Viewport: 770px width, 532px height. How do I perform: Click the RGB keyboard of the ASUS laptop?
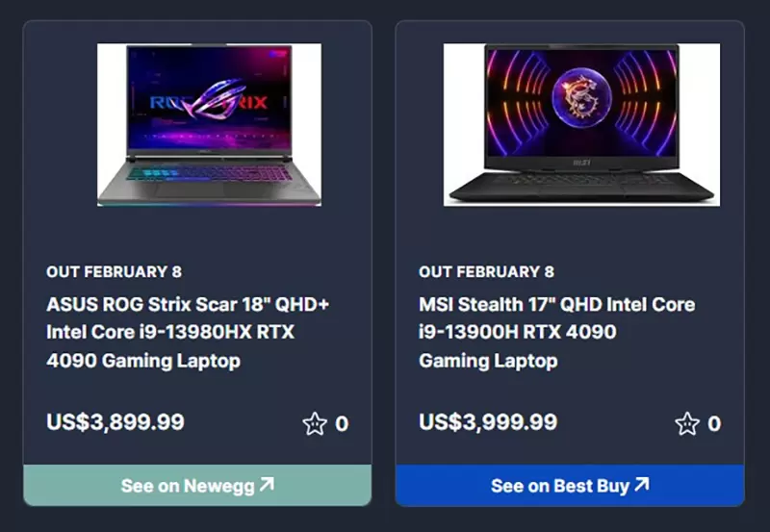210,173
